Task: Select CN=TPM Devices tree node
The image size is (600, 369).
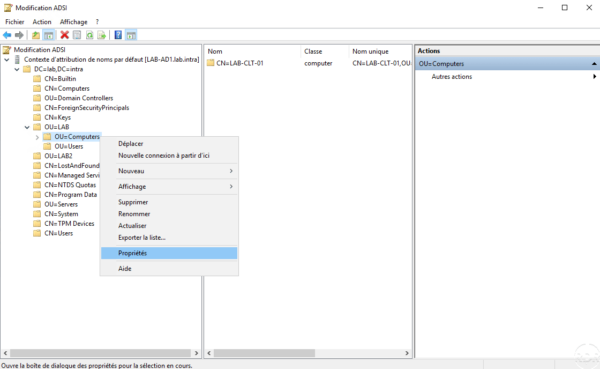Action: coord(69,224)
